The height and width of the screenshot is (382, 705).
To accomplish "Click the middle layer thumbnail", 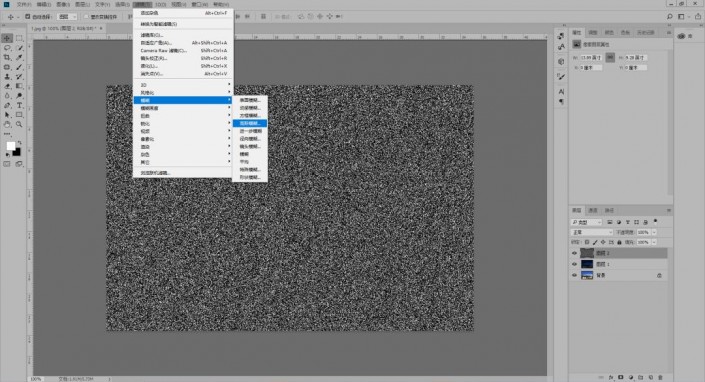I will coord(587,264).
